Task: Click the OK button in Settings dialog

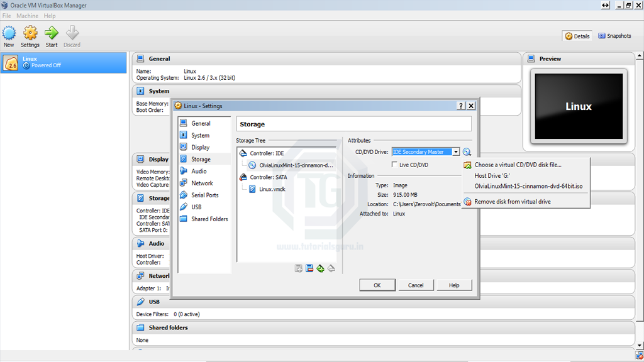Action: pos(377,285)
